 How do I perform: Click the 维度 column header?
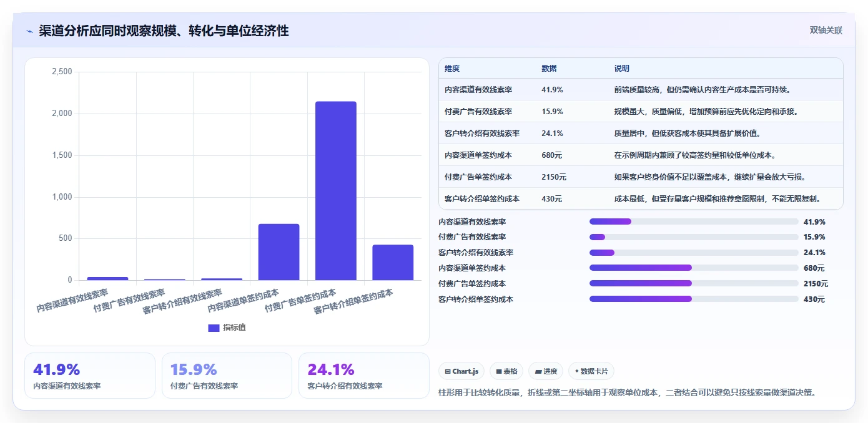click(452, 69)
